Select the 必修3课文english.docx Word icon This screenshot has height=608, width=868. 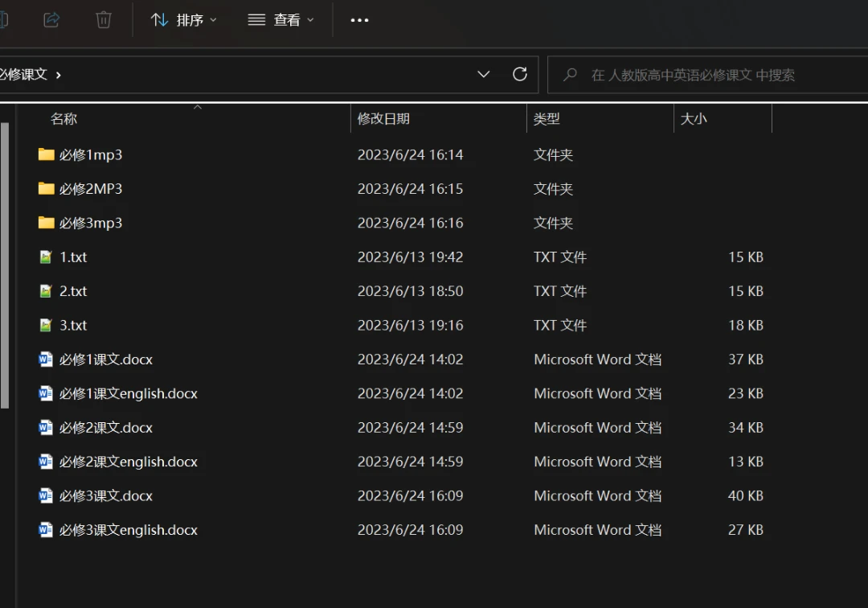pyautogui.click(x=46, y=530)
